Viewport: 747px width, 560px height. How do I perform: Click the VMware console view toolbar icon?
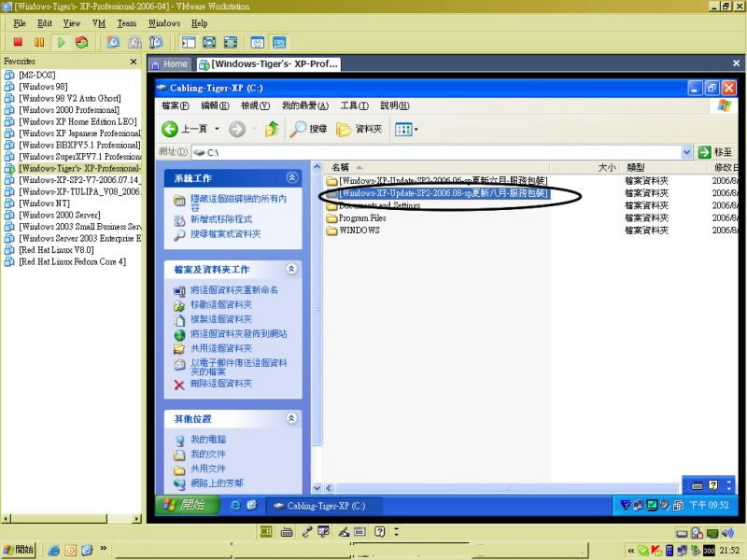pyautogui.click(x=279, y=42)
